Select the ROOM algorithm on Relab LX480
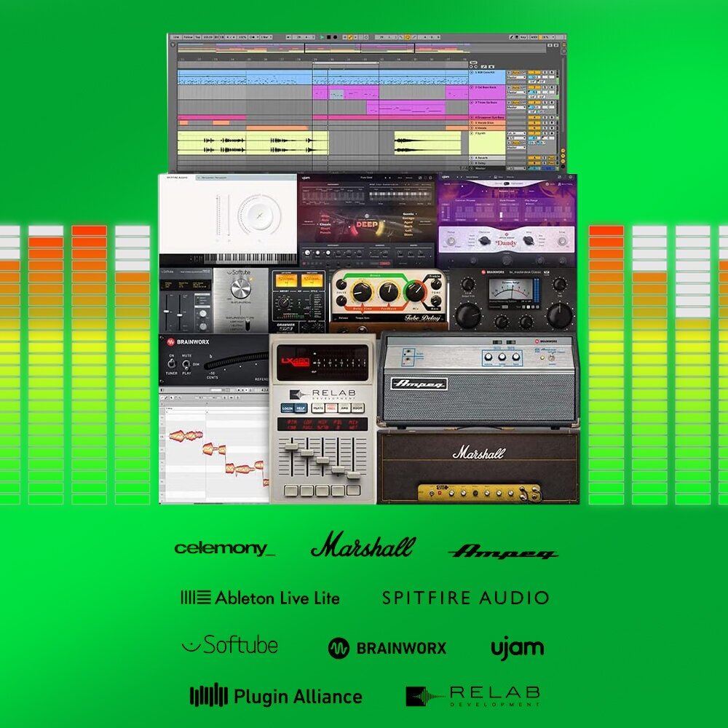The height and width of the screenshot is (728, 728). 357,408
